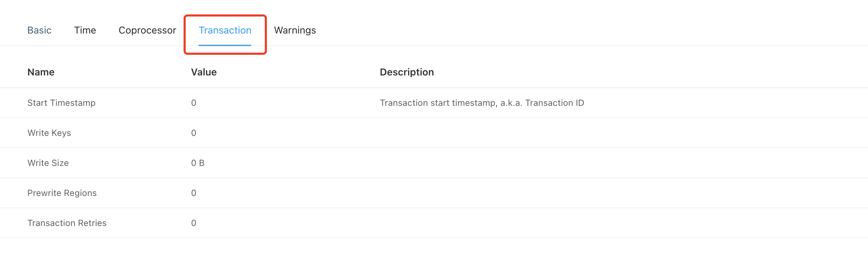868x255 pixels.
Task: Click the Write Keys row label
Action: point(49,133)
